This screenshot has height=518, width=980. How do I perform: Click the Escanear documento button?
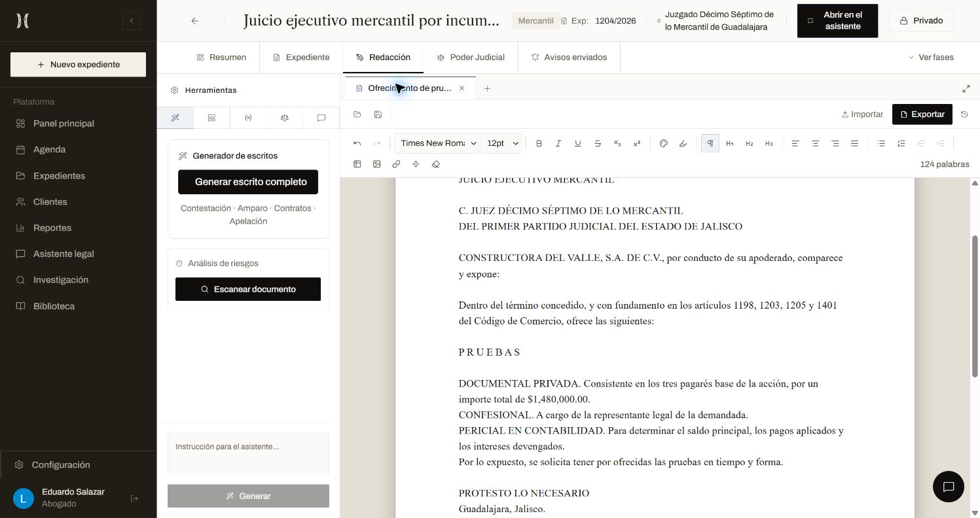tap(248, 289)
